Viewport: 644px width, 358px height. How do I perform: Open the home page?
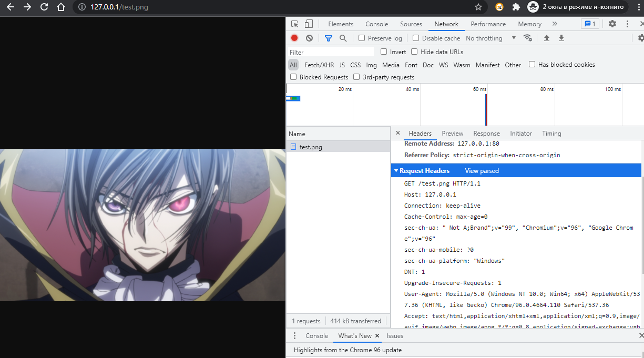(x=61, y=7)
